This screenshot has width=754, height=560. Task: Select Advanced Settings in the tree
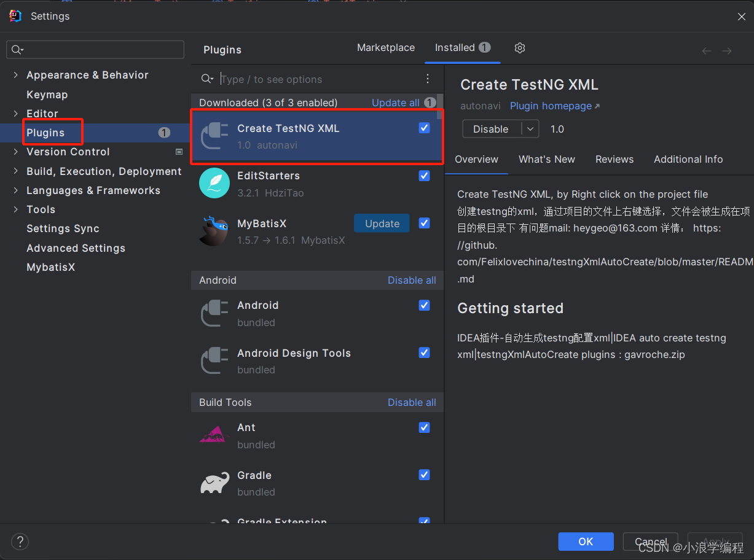(x=76, y=248)
